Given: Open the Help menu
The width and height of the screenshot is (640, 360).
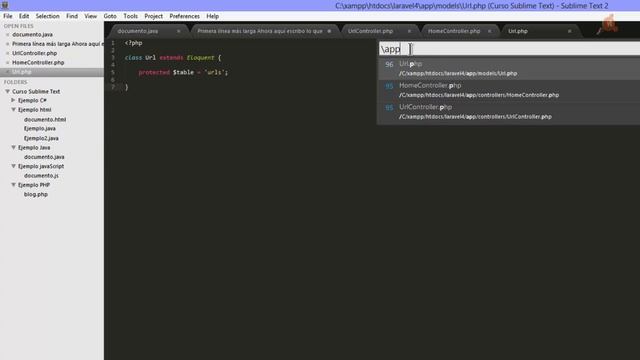Looking at the screenshot, I should 213,16.
